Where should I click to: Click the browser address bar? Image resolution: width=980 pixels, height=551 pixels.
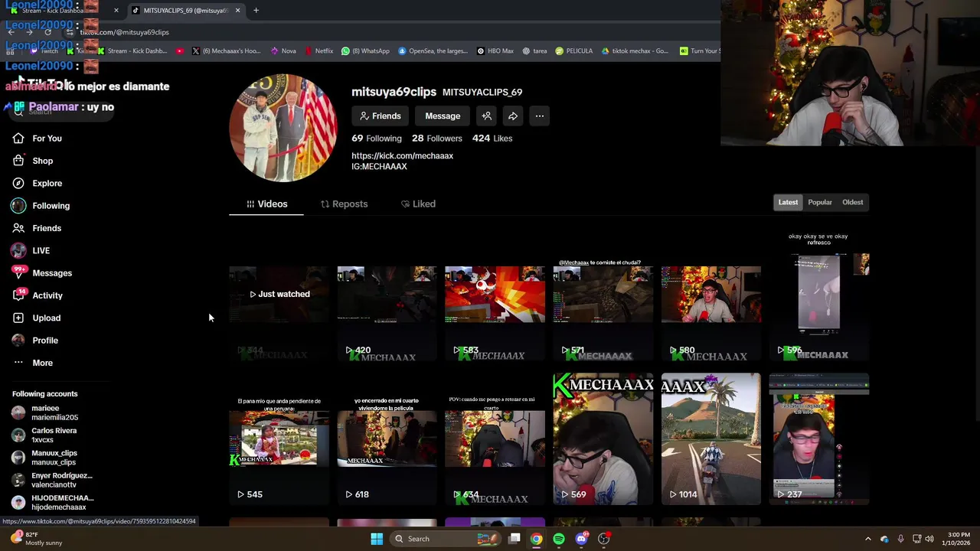383,32
